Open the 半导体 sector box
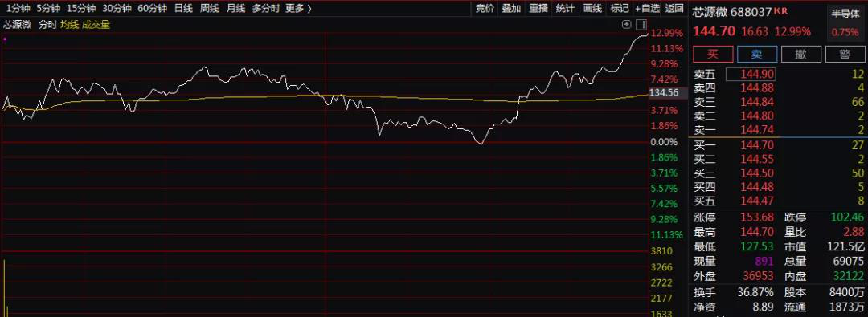This screenshot has height=317, width=868. [x=845, y=22]
